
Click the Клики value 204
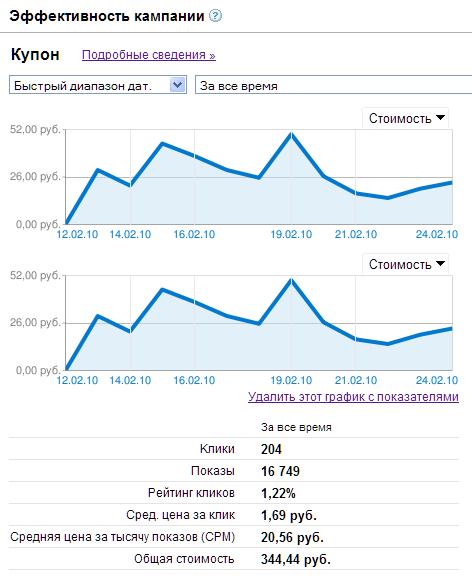coord(271,449)
